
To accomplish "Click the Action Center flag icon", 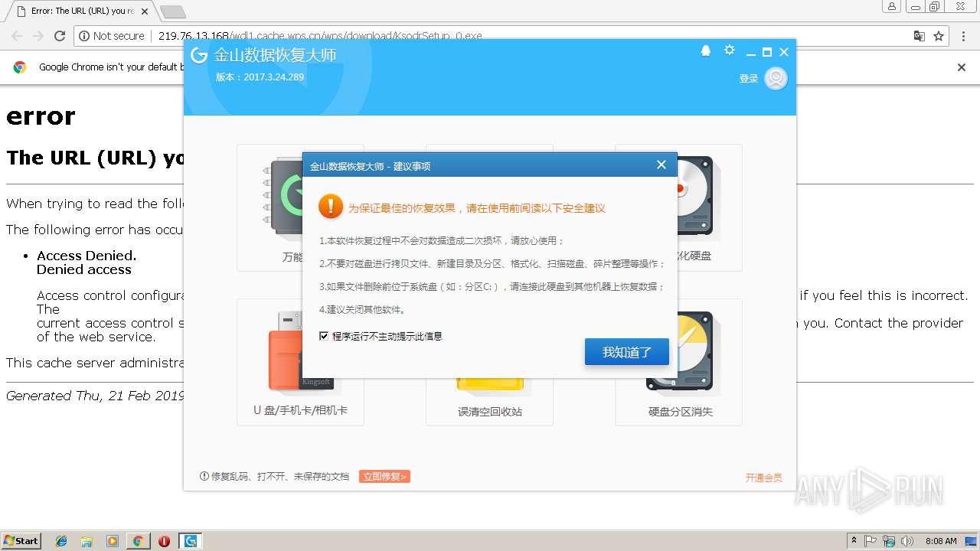I will tap(871, 541).
